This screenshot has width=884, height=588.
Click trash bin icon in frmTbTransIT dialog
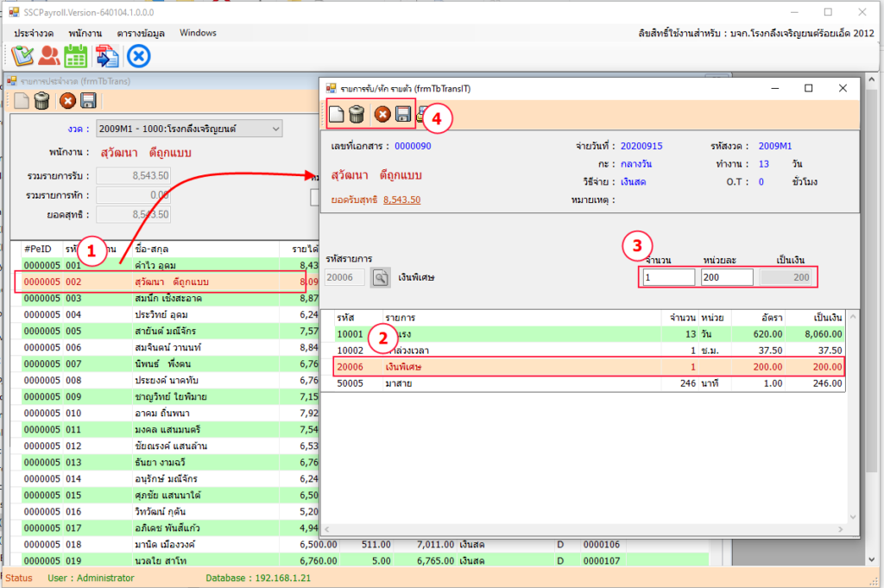pyautogui.click(x=357, y=115)
